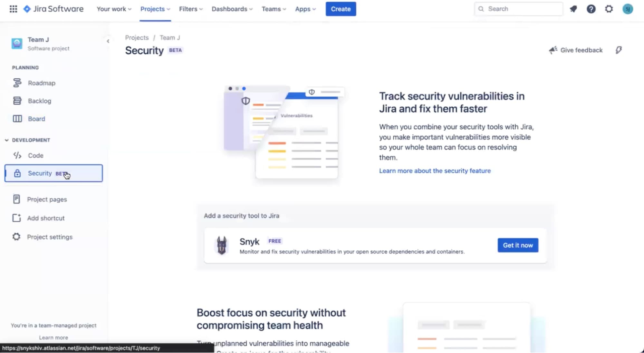Click Learn more about team-managed project
The image size is (644, 353).
[x=53, y=338]
